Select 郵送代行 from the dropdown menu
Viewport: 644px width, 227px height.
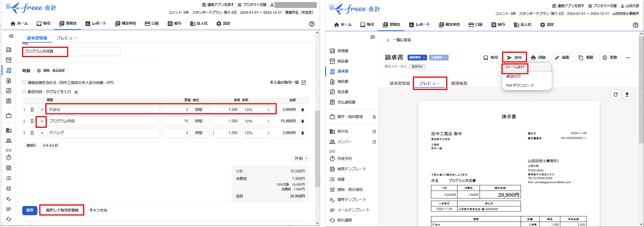[527, 76]
